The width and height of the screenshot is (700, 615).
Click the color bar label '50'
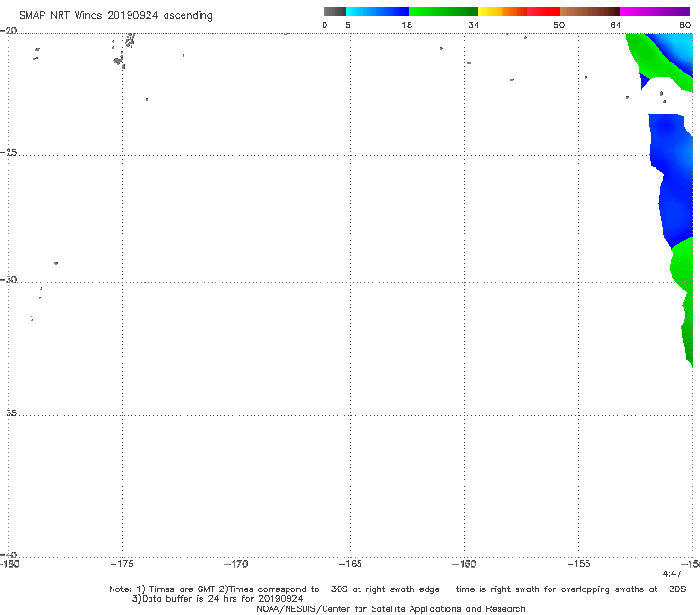click(559, 25)
